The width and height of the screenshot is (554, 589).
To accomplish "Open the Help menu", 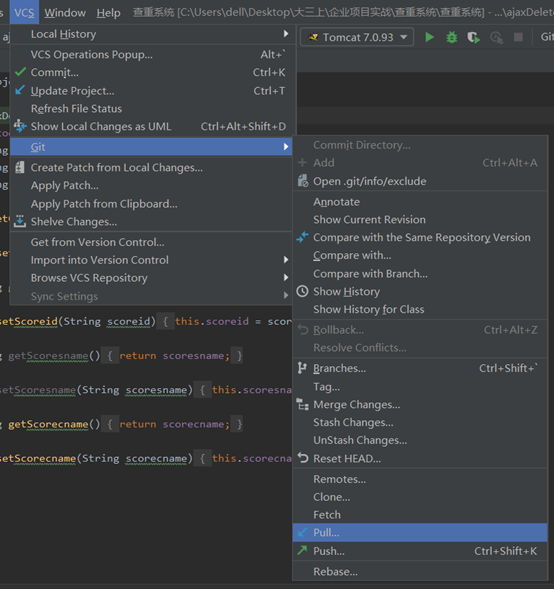I will 109,12.
